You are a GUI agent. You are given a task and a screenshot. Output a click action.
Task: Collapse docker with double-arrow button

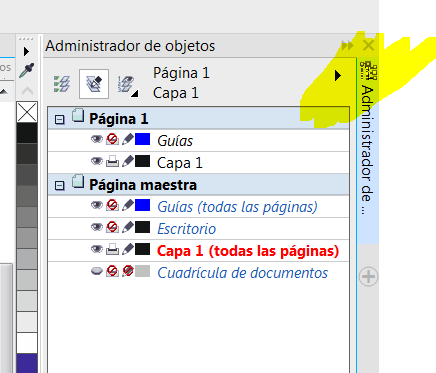point(347,45)
